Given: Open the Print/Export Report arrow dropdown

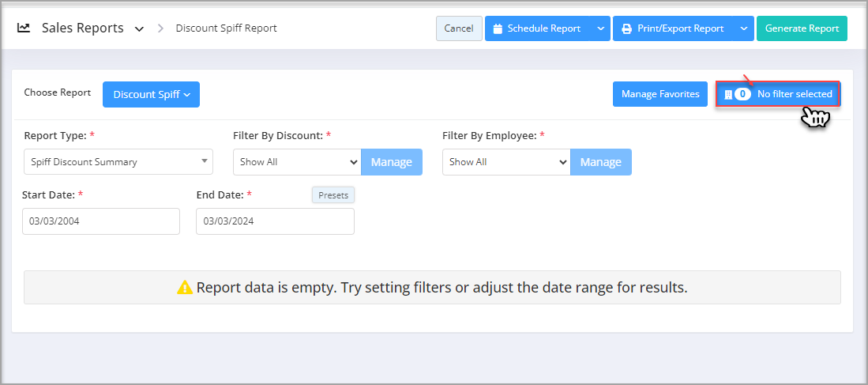Looking at the screenshot, I should 743,28.
